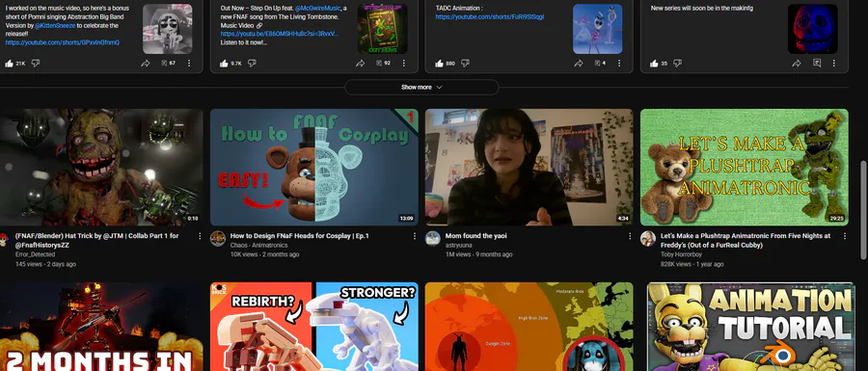The image size is (868, 371).
Task: Share the Pomni Abstraction Big Band post
Action: tap(146, 64)
